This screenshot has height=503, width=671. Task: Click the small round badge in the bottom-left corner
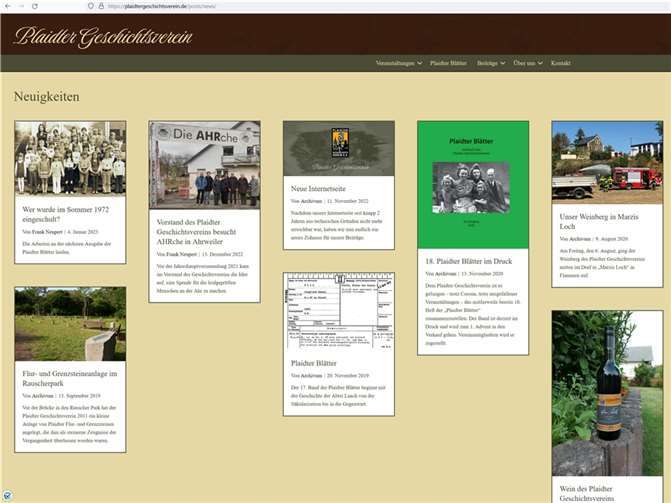click(x=7, y=496)
